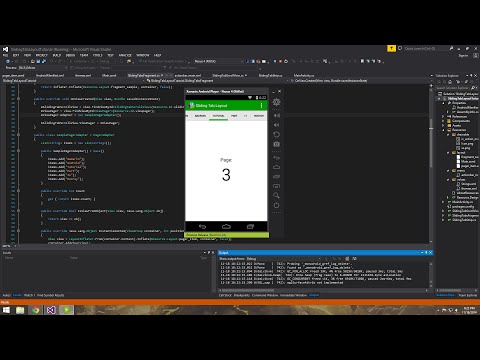The height and width of the screenshot is (360, 480).
Task: Tap Android home navigation button
Action: 226,227
